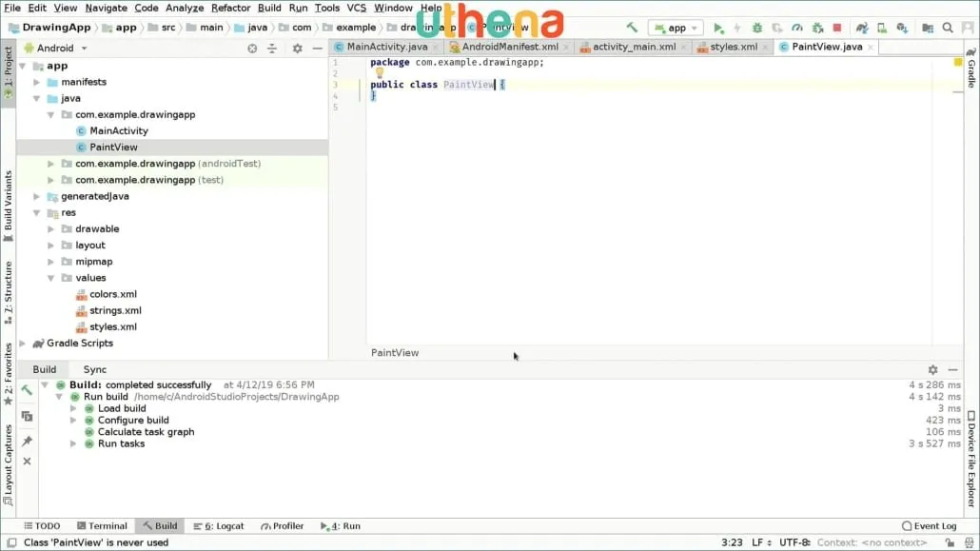Hide the Project panel with minus icon
Screen dimensions: 980x551
tap(318, 49)
